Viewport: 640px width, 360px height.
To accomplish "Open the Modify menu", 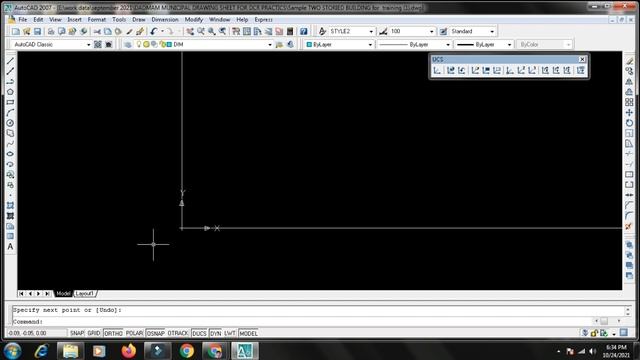I will [x=194, y=20].
